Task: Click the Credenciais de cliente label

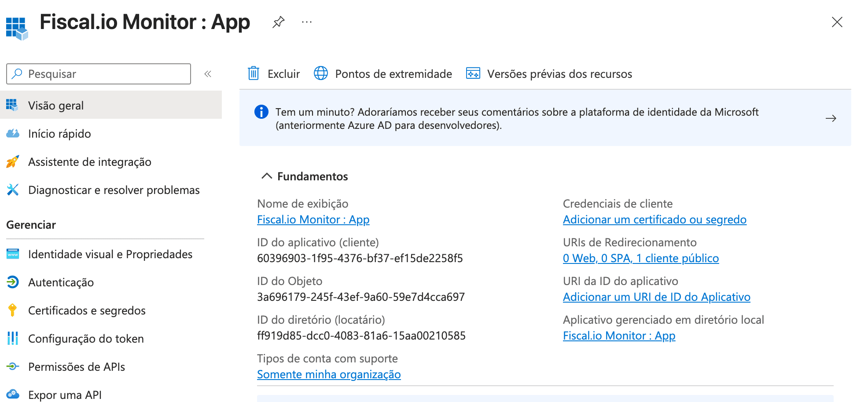Action: (618, 204)
